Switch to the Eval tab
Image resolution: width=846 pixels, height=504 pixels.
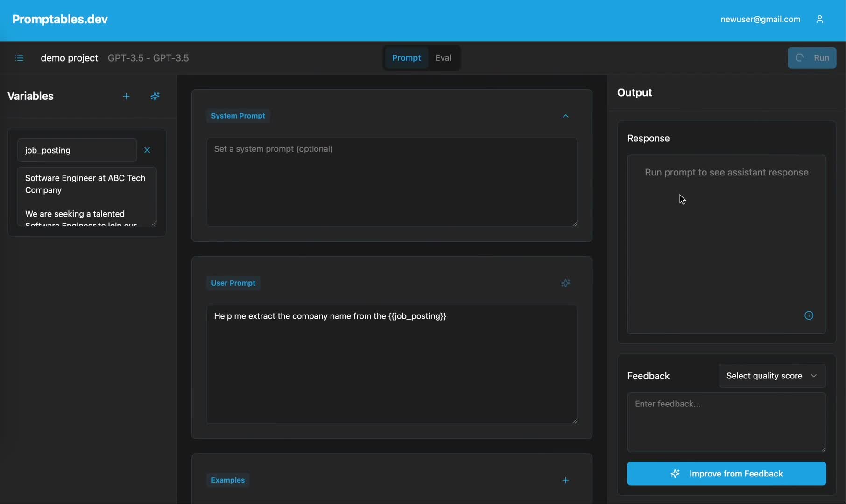tap(443, 57)
